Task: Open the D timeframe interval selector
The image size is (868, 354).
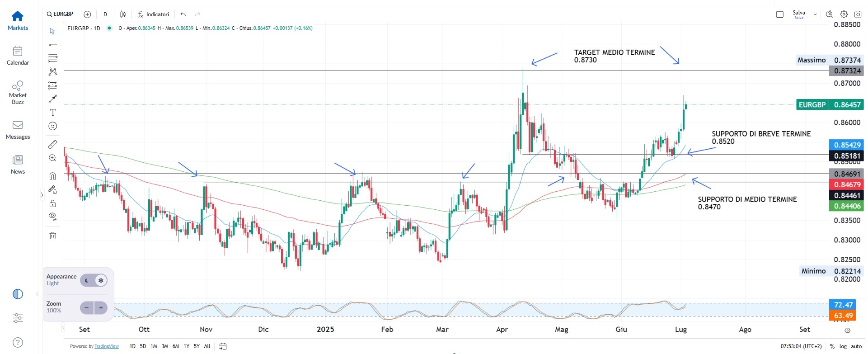Action: [105, 14]
